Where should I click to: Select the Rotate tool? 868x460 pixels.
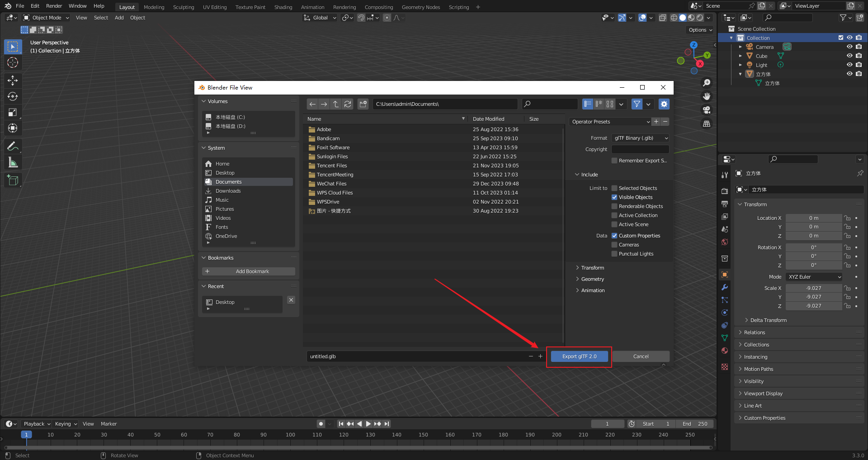pyautogui.click(x=13, y=96)
